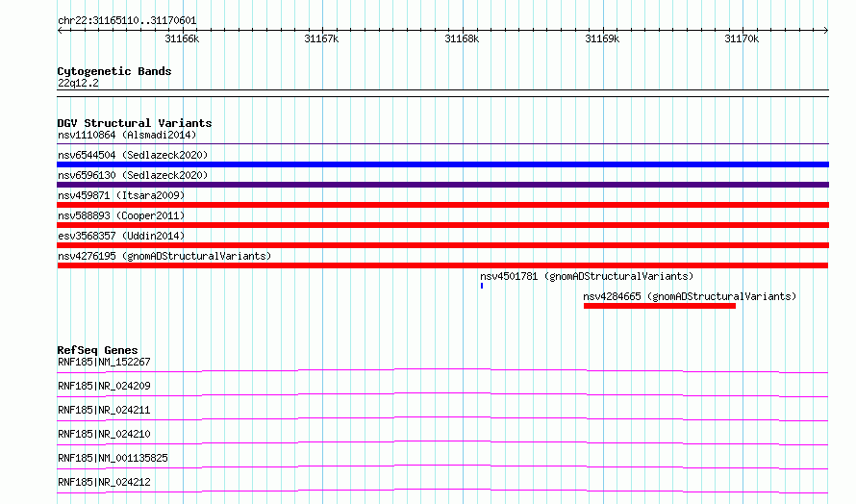
Task: Select the 31169k ruler tick label
Action: [602, 38]
